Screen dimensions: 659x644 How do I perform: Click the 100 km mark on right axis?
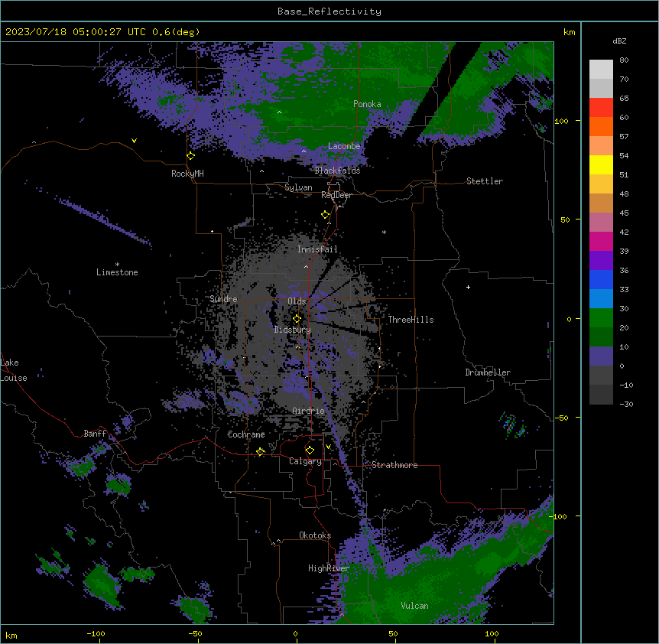(x=561, y=122)
